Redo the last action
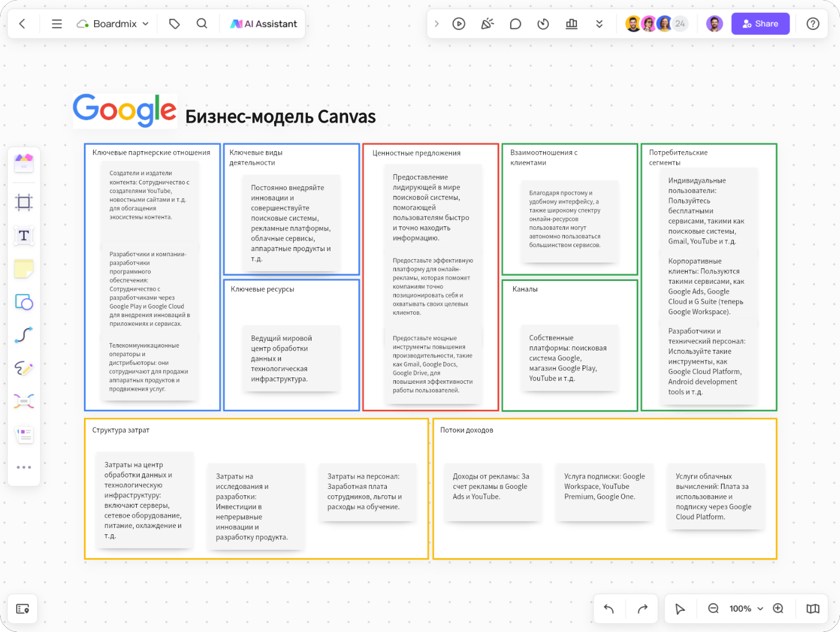The width and height of the screenshot is (840, 632). tap(642, 609)
